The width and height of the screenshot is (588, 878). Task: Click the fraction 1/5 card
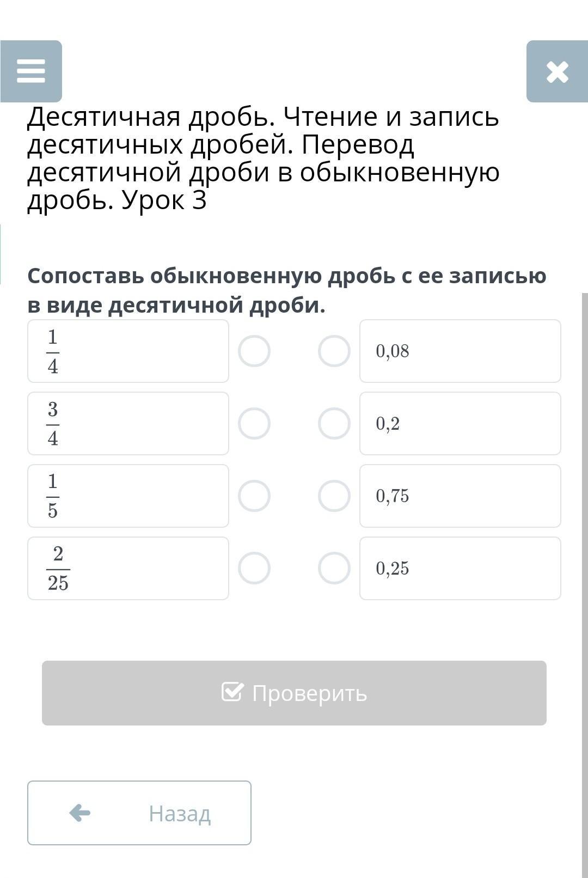click(128, 496)
